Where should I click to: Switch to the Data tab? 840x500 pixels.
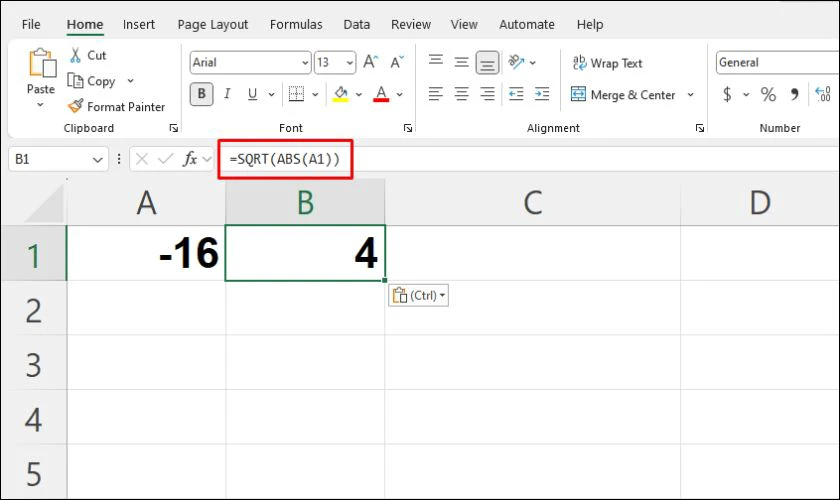pyautogui.click(x=357, y=24)
